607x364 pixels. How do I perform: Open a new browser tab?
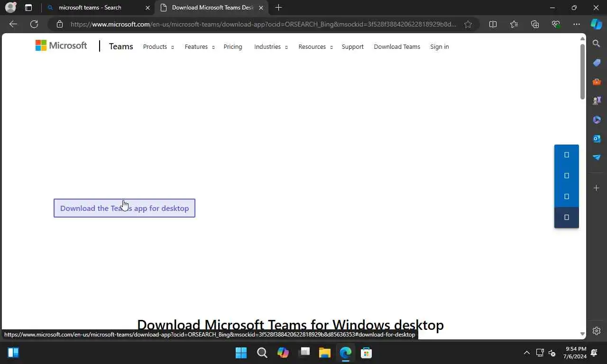(x=278, y=8)
